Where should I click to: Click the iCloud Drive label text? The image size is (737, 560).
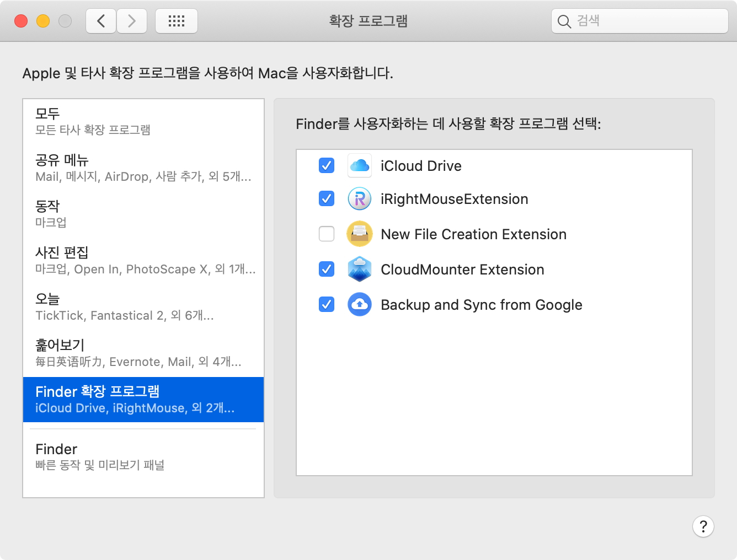[421, 166]
